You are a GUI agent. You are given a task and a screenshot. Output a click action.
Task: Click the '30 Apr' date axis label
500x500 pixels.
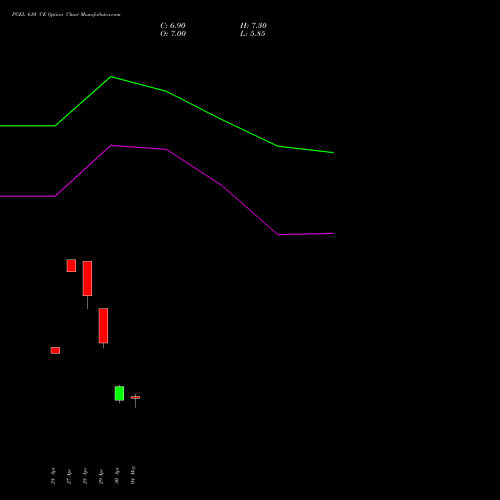tap(117, 476)
